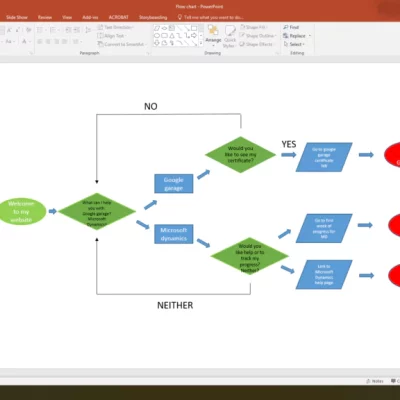The width and height of the screenshot is (400, 400).
Task: Open the Storyboarding ribbon tab
Action: click(x=153, y=17)
